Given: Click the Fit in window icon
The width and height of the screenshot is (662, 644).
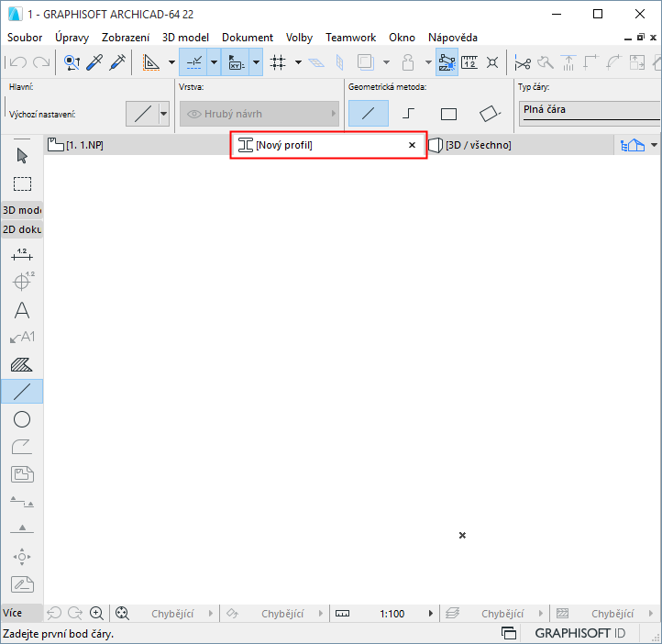Looking at the screenshot, I should [122, 613].
